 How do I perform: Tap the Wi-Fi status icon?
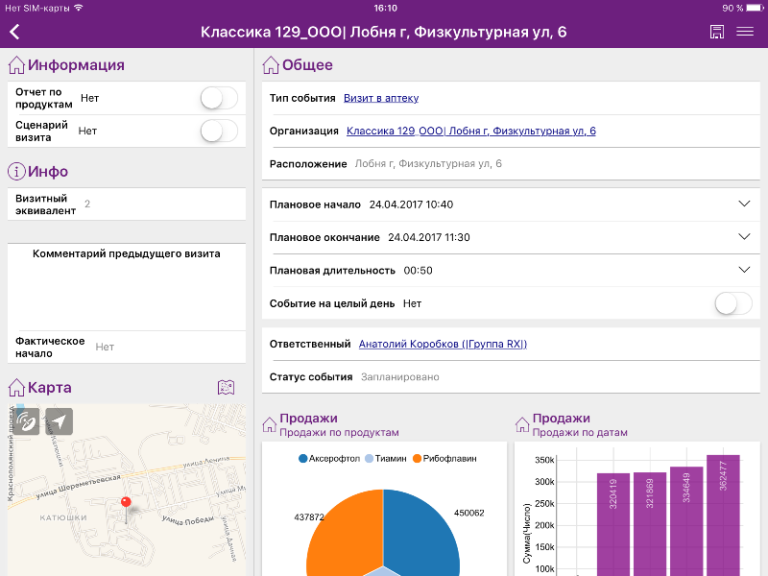click(78, 8)
